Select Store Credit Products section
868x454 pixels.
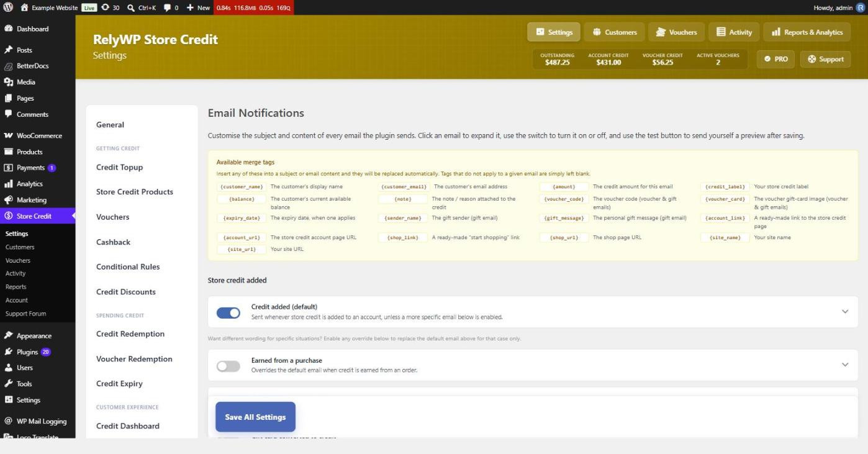pos(134,192)
